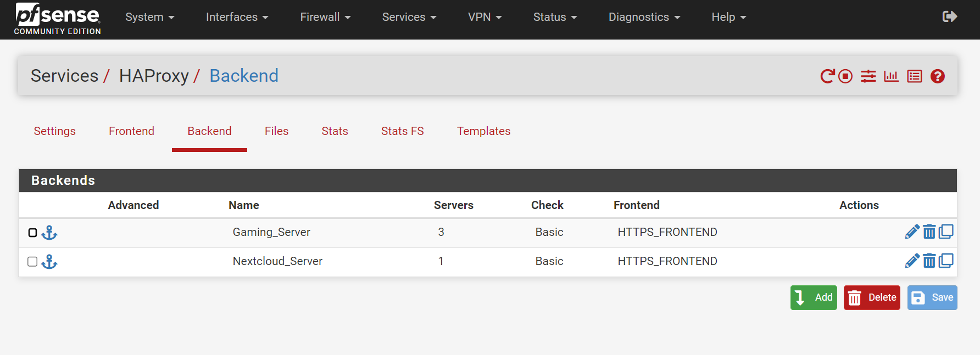Click the restart service icon in header
Viewport: 980px width, 355px height.
point(827,76)
